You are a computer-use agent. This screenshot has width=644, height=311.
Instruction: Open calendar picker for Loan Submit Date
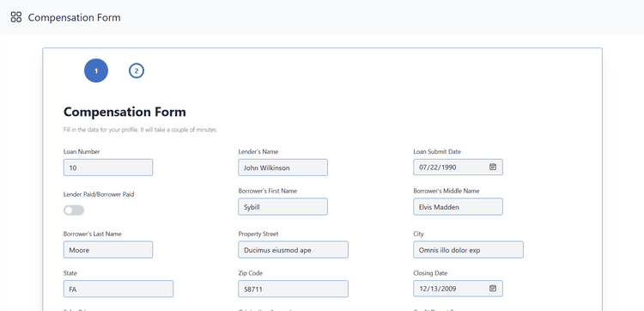[x=493, y=168]
